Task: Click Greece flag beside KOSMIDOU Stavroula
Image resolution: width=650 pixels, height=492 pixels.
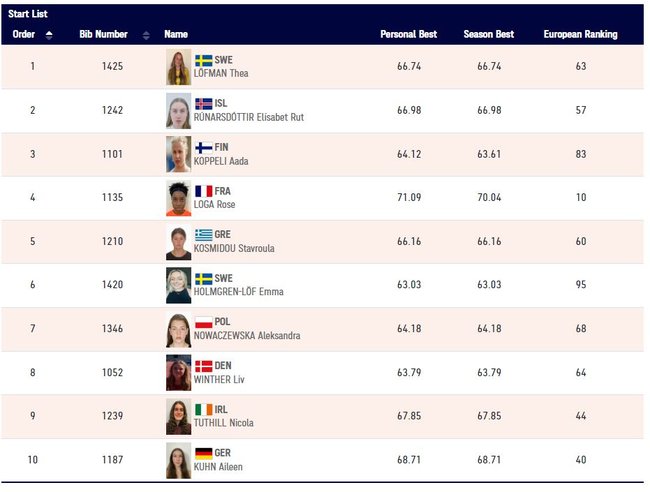Action: (203, 235)
